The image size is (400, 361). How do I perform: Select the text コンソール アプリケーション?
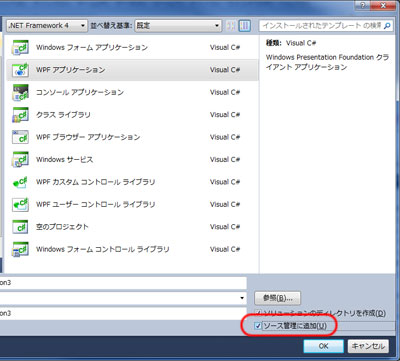[80, 92]
